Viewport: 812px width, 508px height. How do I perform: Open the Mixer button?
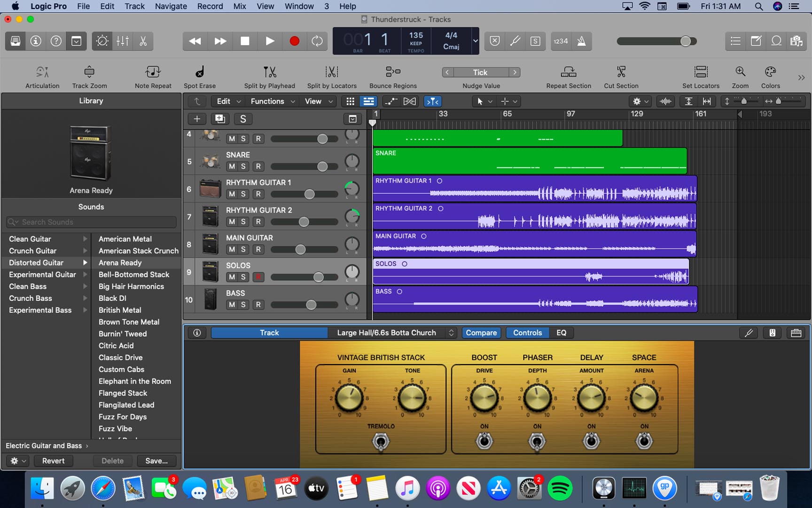coord(123,41)
